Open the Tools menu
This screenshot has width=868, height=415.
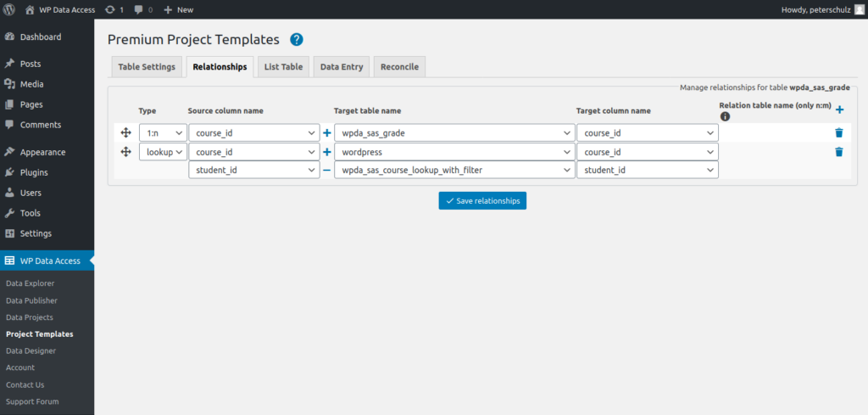47,213
